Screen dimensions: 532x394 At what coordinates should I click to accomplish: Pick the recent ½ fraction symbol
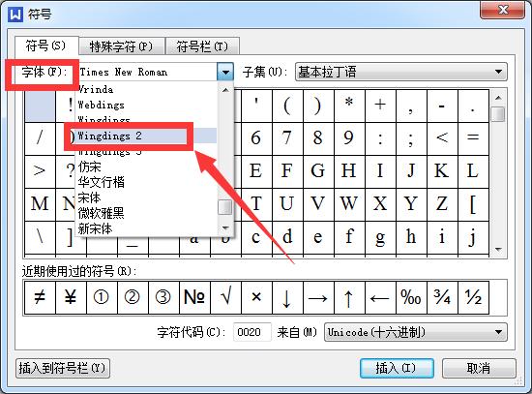[x=473, y=297]
